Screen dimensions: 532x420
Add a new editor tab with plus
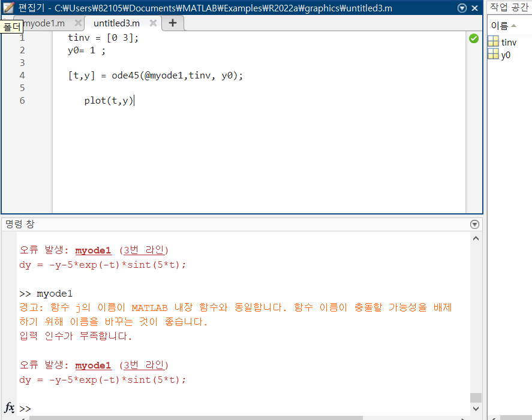click(173, 23)
